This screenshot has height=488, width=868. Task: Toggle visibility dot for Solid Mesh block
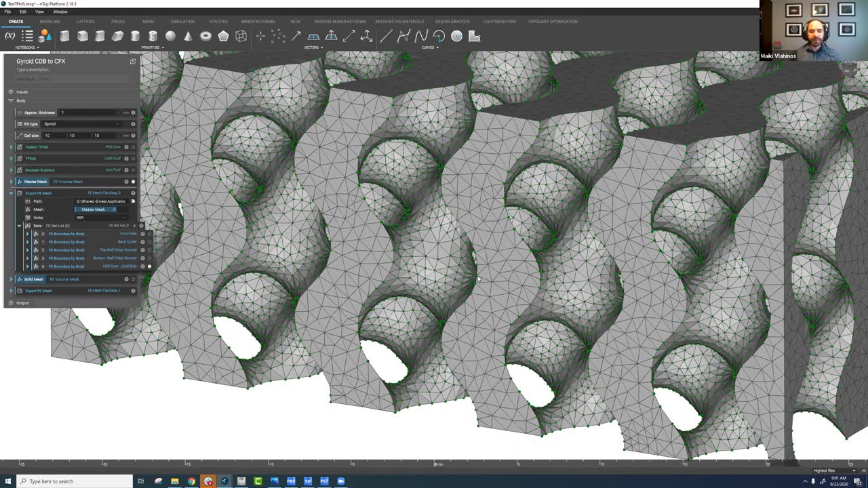coord(133,279)
